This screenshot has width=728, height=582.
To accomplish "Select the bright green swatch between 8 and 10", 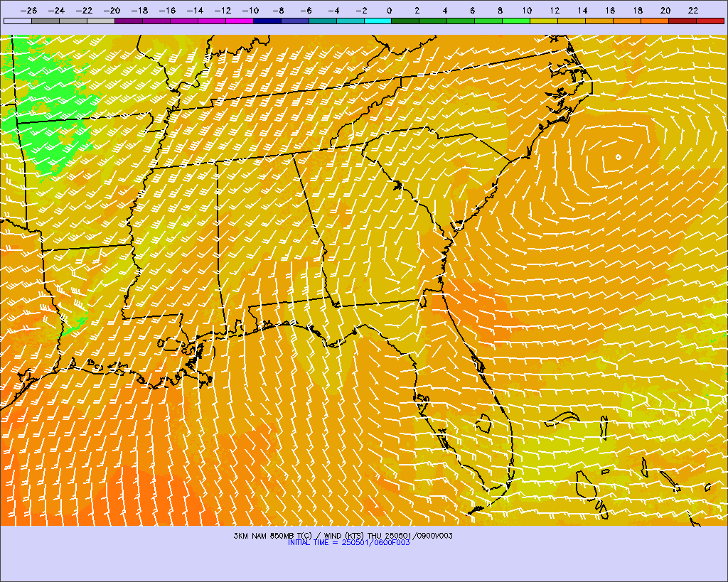I will 516,21.
